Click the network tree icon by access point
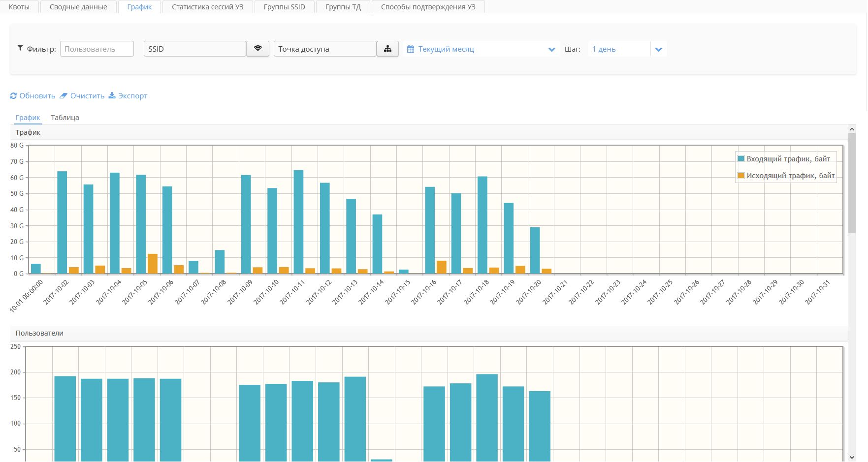 point(387,49)
